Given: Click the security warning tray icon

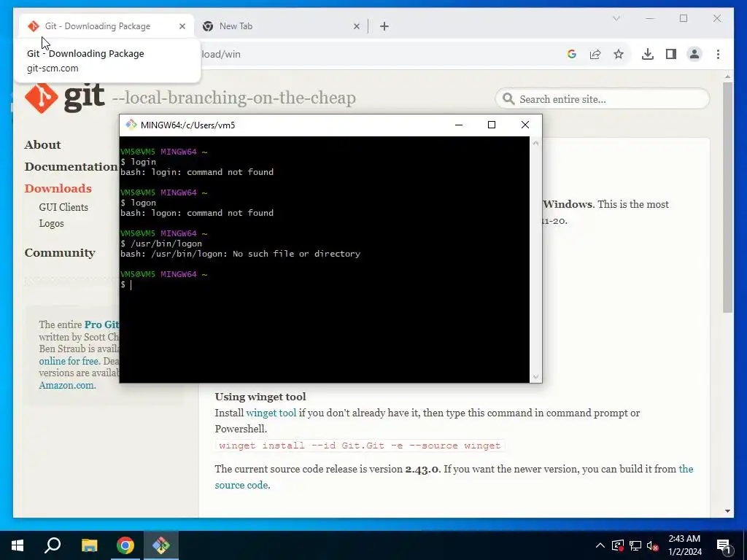Looking at the screenshot, I should click(617, 545).
